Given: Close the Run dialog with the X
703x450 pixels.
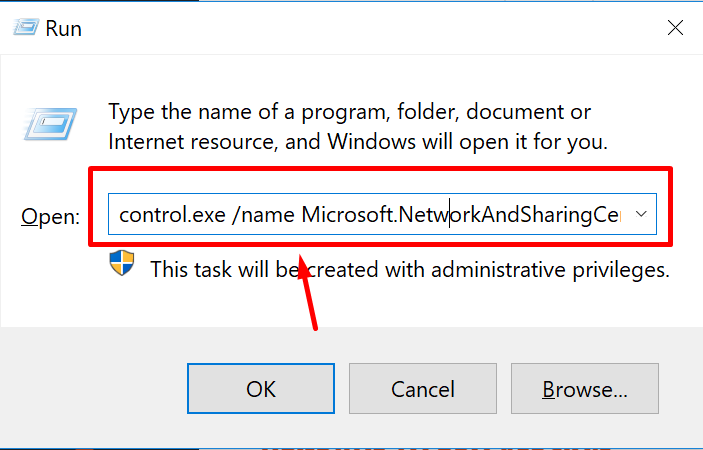Looking at the screenshot, I should pos(675,28).
